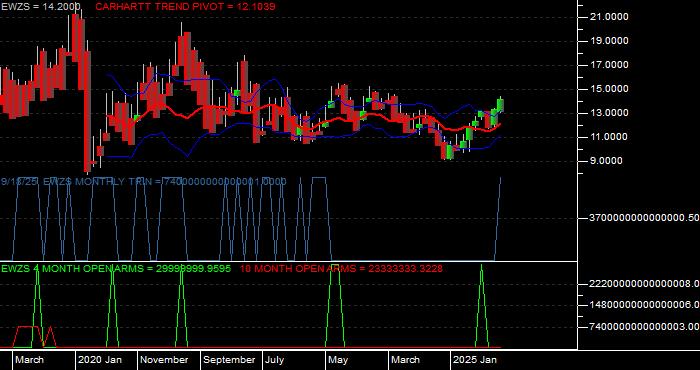Select the September date marker
The image size is (700, 370).
click(x=229, y=360)
